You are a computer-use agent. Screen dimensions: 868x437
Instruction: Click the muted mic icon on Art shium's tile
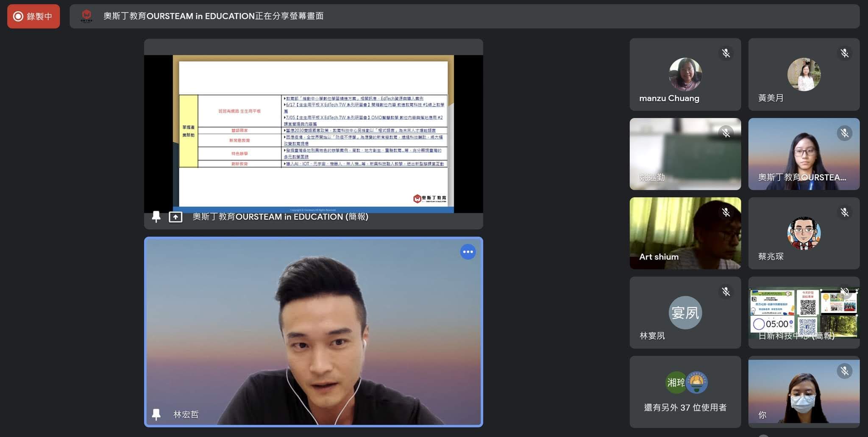click(x=726, y=212)
